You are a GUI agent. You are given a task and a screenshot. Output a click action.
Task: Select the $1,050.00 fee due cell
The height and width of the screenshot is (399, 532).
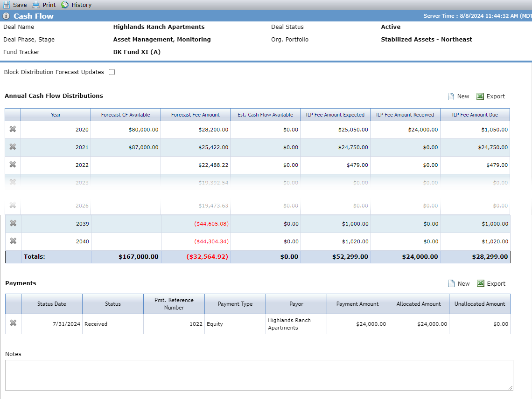pyautogui.click(x=475, y=130)
